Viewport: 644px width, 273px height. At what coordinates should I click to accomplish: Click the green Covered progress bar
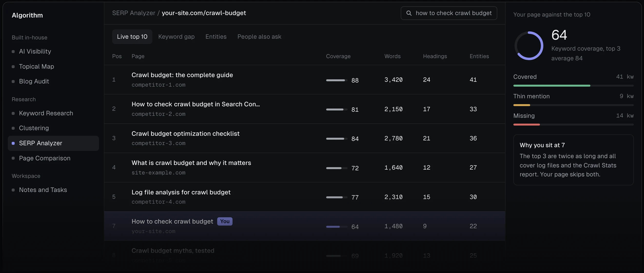(x=573, y=86)
